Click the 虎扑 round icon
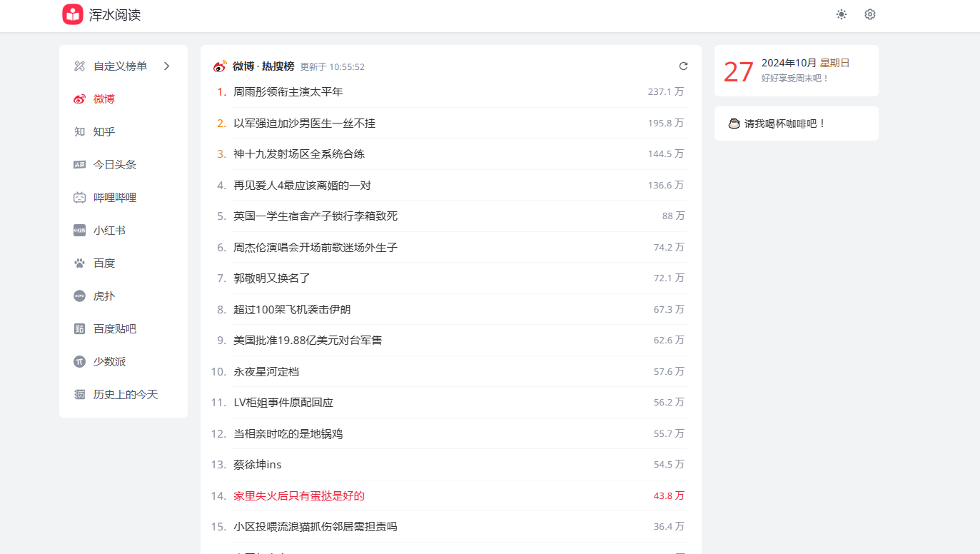 (79, 296)
